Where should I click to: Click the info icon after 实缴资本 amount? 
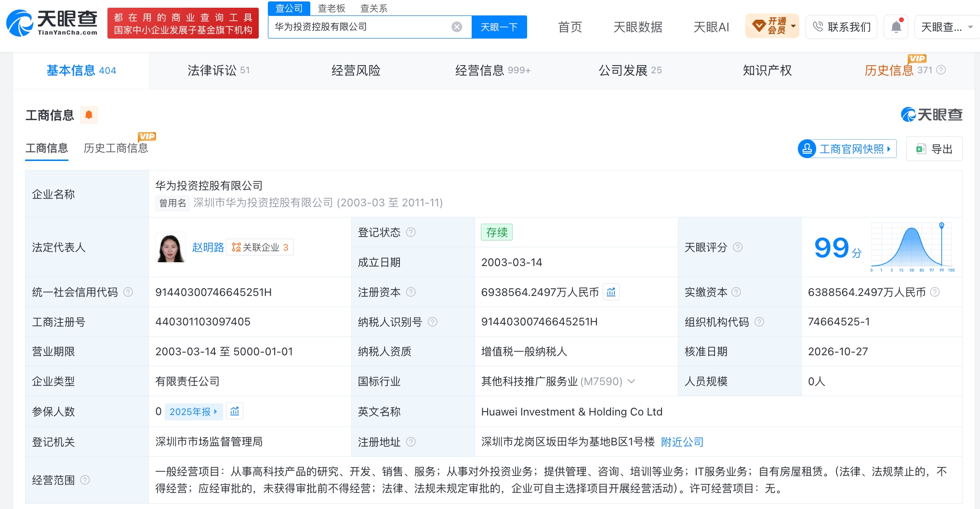[935, 292]
